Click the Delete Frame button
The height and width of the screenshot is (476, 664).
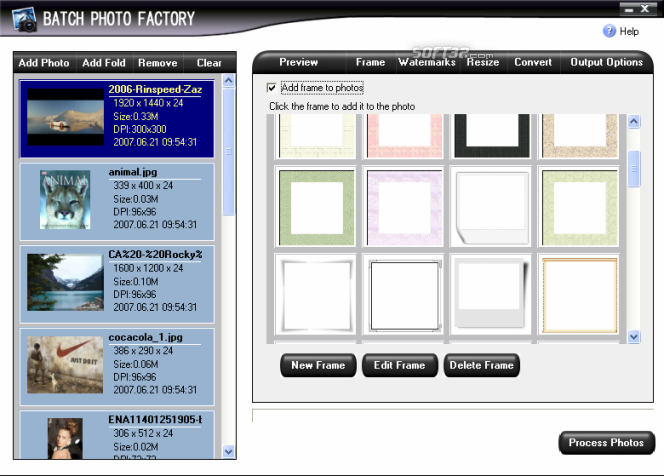pos(481,365)
